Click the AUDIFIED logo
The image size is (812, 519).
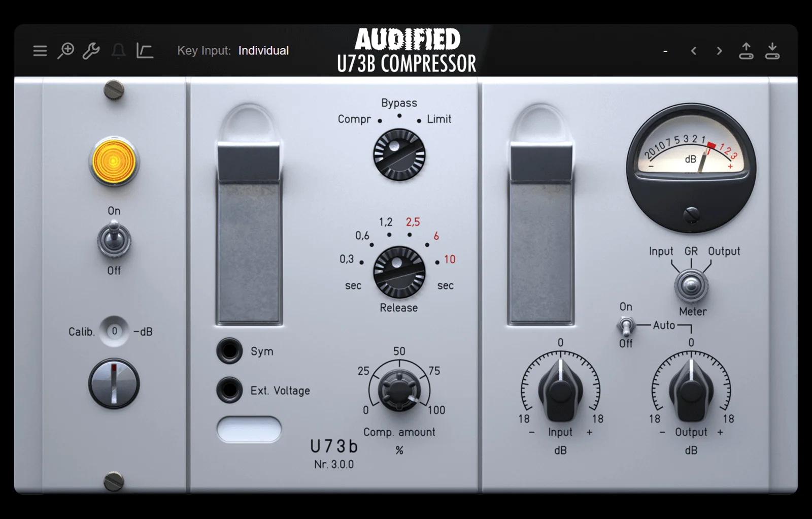(408, 39)
